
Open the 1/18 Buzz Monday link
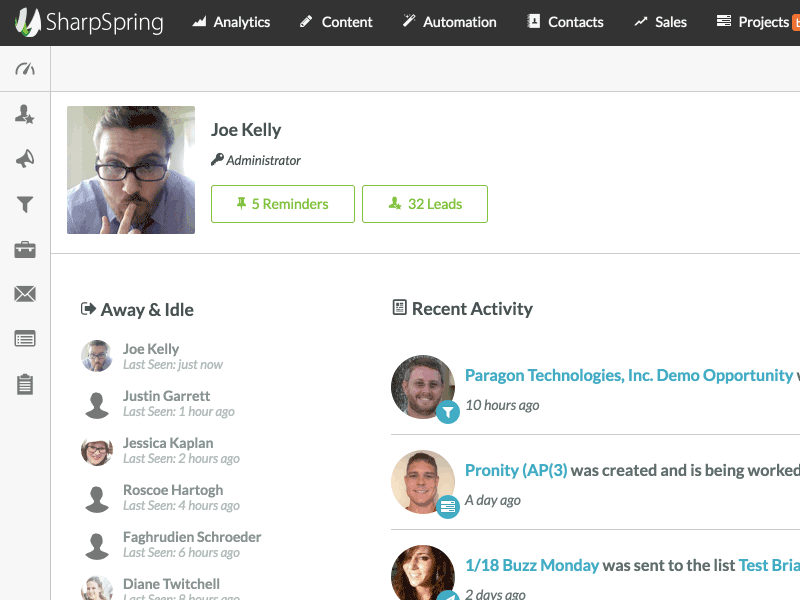[x=532, y=565]
